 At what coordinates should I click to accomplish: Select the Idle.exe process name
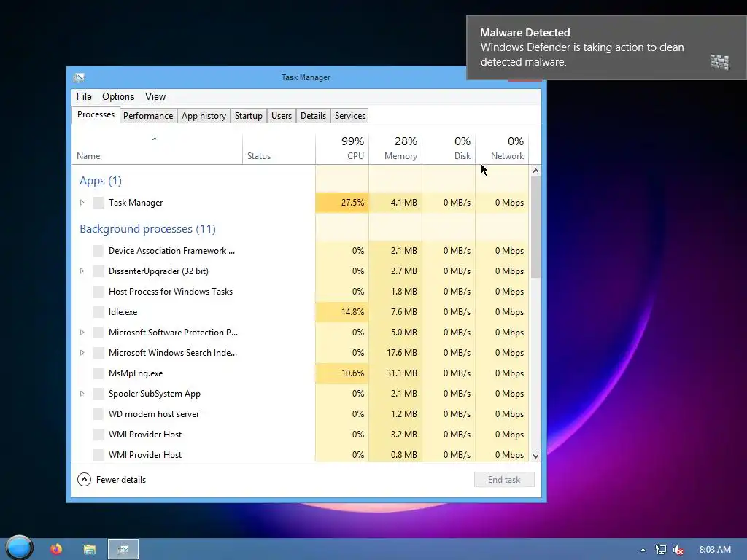123,312
